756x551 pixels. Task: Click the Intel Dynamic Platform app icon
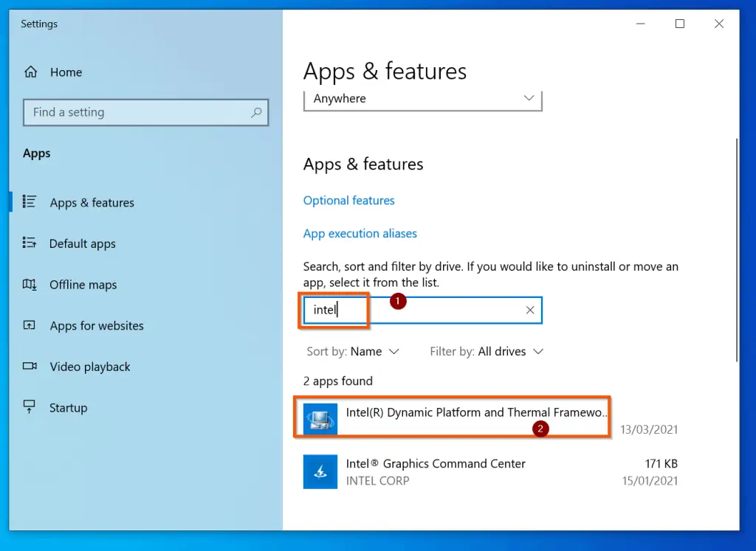click(x=320, y=419)
